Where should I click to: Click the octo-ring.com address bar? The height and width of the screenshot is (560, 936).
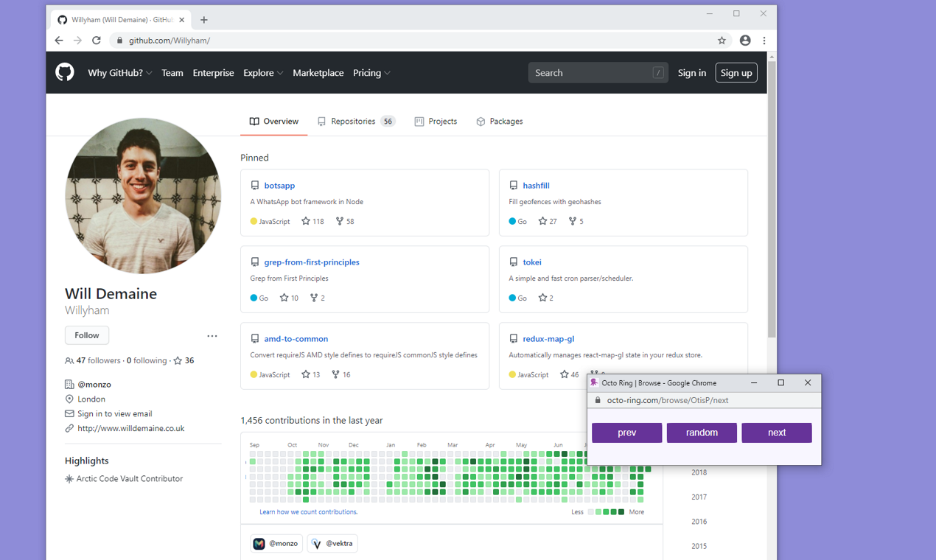(668, 400)
